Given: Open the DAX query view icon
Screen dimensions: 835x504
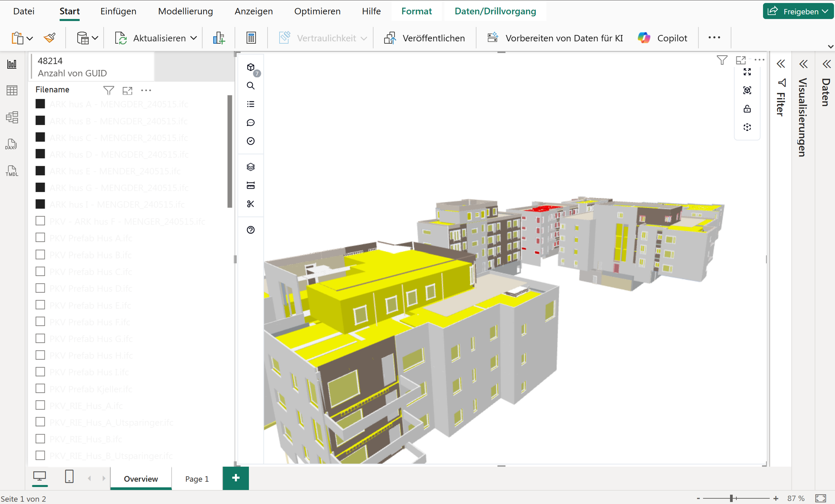Looking at the screenshot, I should click(12, 144).
